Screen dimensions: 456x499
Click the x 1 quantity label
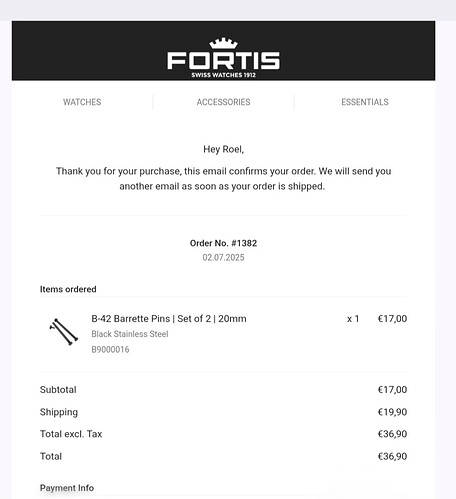tap(353, 319)
